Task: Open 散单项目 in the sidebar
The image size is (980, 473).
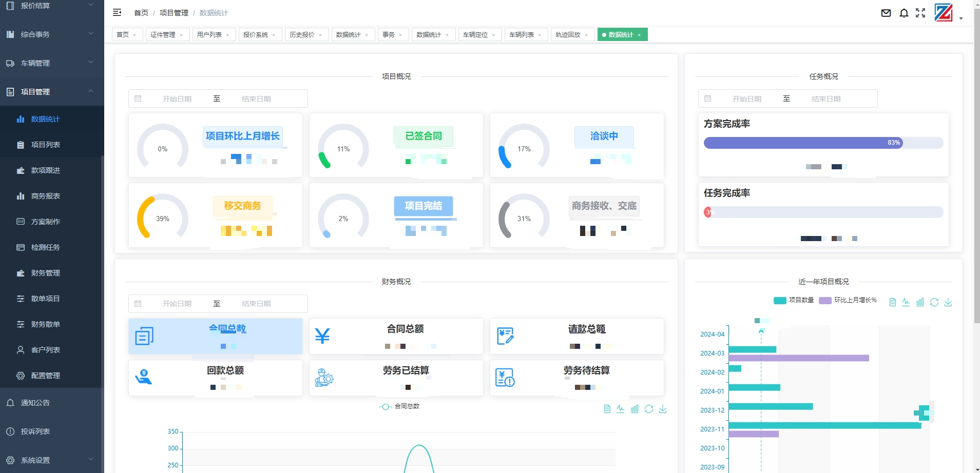Action: 52,299
